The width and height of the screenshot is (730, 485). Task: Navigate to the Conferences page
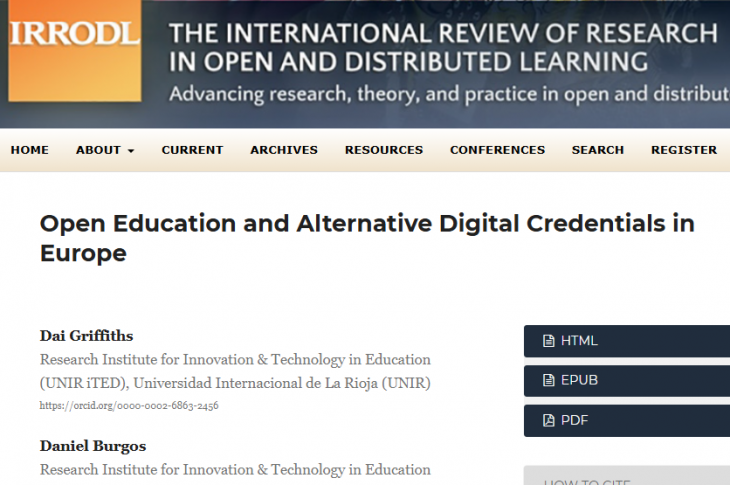click(497, 150)
